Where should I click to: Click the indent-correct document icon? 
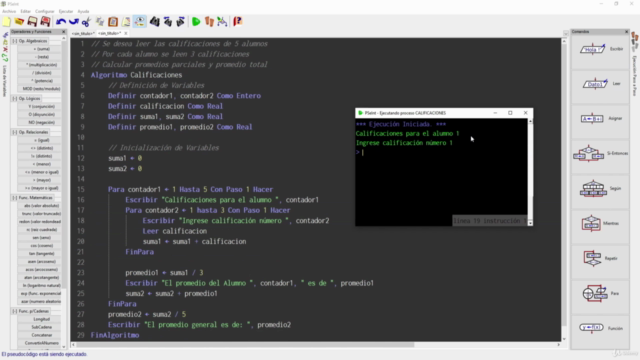point(126,22)
